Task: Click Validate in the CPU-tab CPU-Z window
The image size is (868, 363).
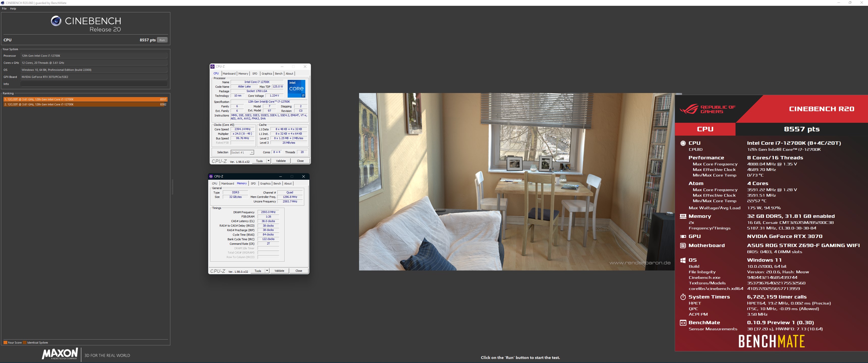Action: coord(281,161)
